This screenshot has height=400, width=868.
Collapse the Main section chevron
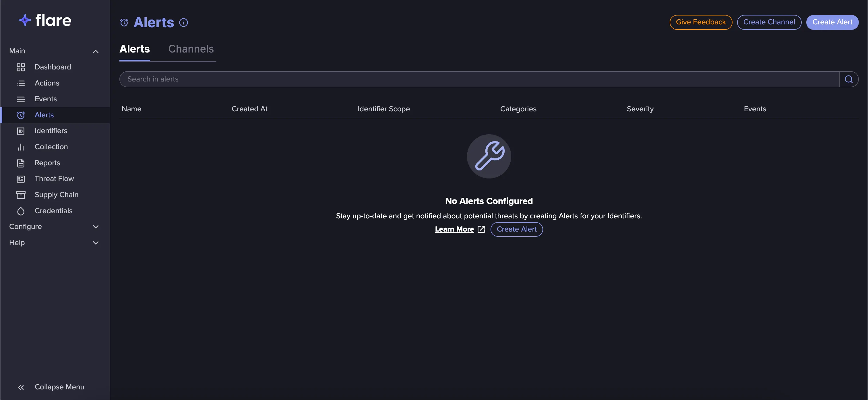96,51
